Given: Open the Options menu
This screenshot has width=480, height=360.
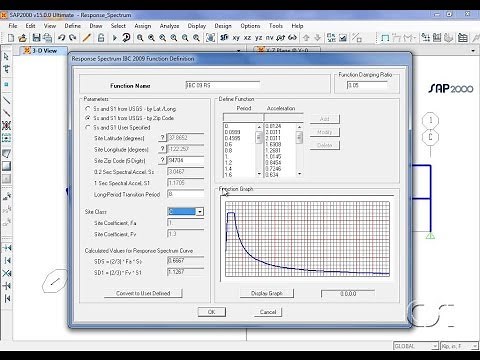Looking at the screenshot, I should pyautogui.click(x=250, y=26).
